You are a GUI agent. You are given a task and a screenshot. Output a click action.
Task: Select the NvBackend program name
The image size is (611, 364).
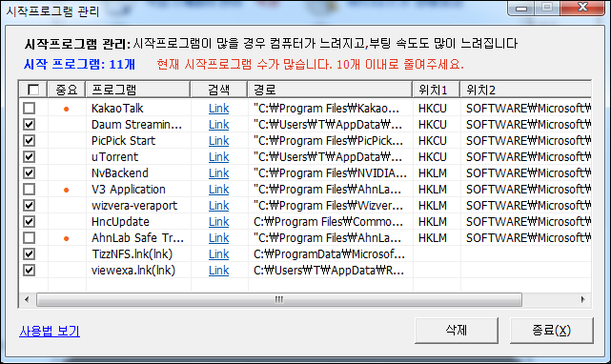coord(120,173)
